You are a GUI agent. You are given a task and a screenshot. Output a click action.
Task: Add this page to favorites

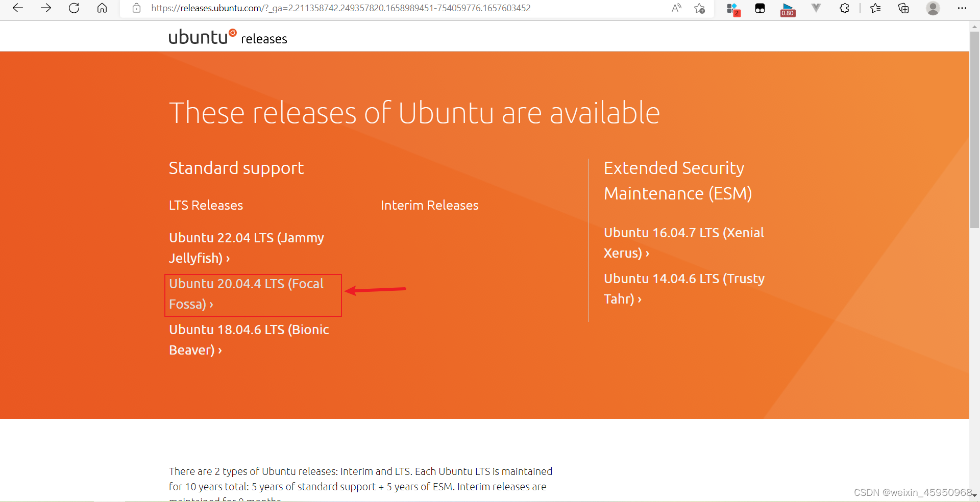point(700,8)
